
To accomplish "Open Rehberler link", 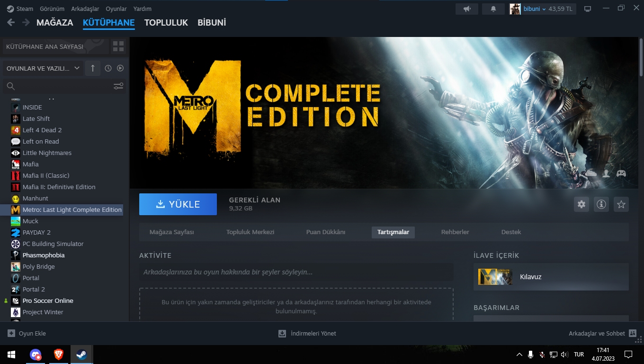I will click(x=455, y=232).
